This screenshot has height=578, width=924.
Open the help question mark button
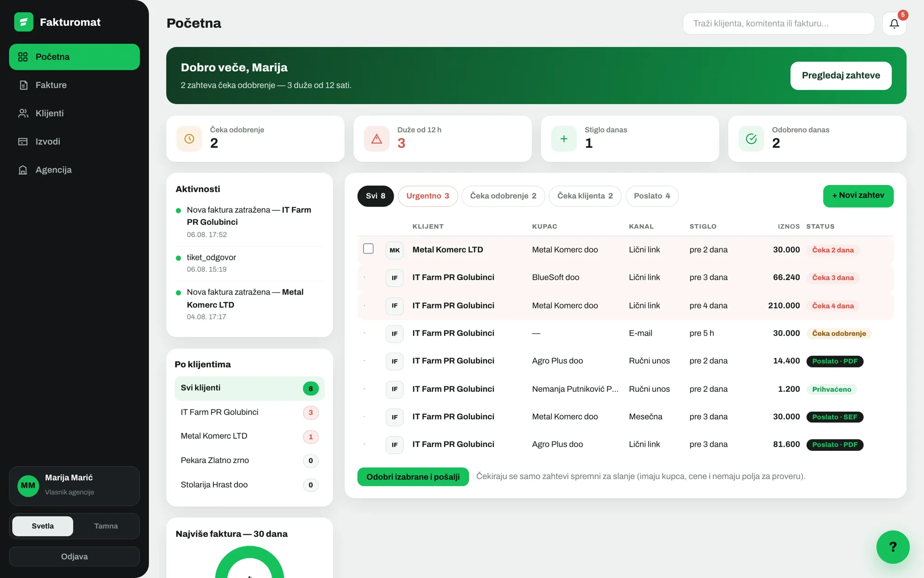click(x=893, y=547)
